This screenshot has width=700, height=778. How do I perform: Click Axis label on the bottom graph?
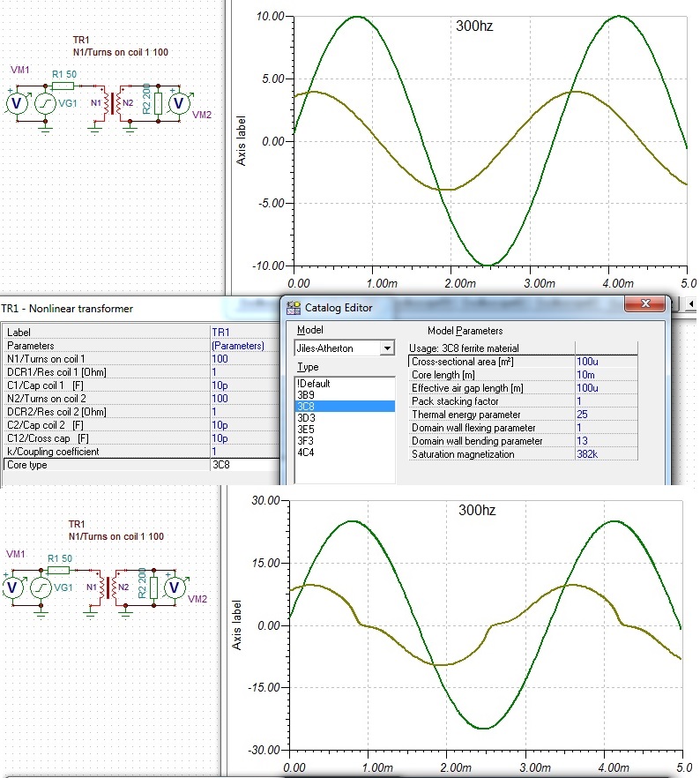[236, 625]
